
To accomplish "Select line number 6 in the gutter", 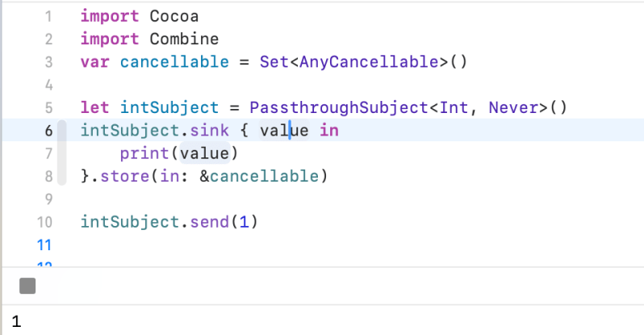I will (x=48, y=130).
